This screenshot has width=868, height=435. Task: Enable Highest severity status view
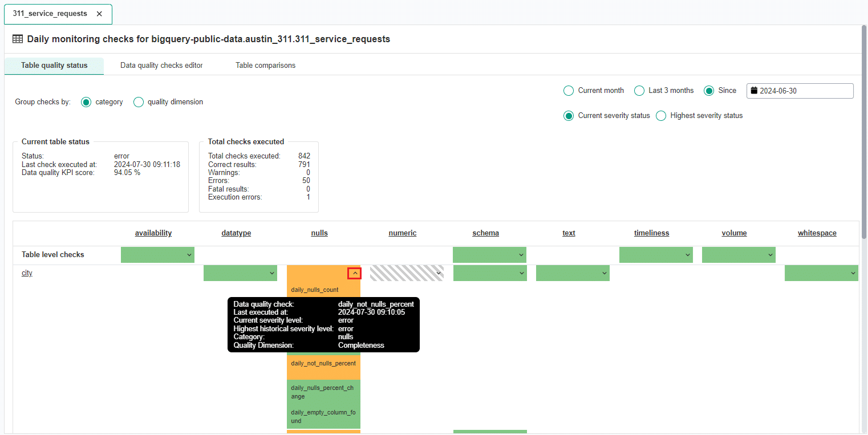[660, 115]
